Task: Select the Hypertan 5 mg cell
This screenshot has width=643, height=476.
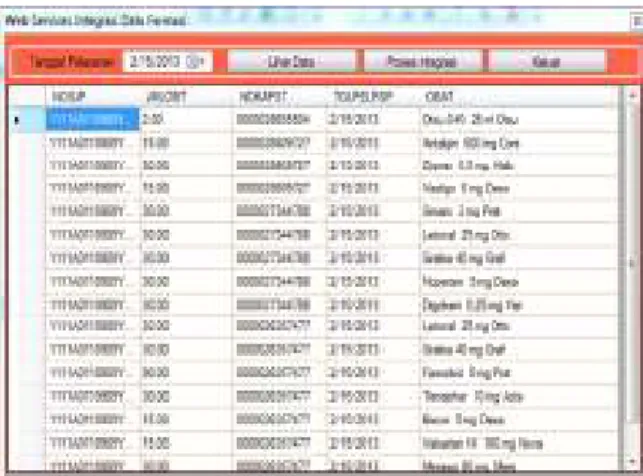Action: coord(518,282)
